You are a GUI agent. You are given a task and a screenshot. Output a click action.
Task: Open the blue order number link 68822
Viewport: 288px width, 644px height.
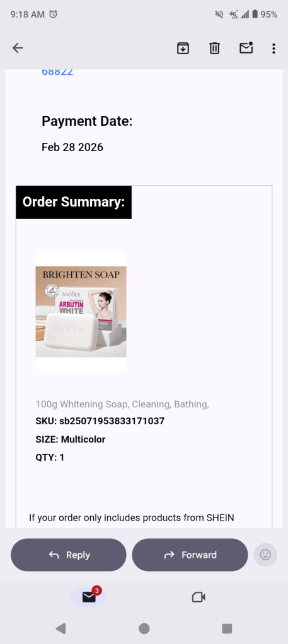pos(57,72)
